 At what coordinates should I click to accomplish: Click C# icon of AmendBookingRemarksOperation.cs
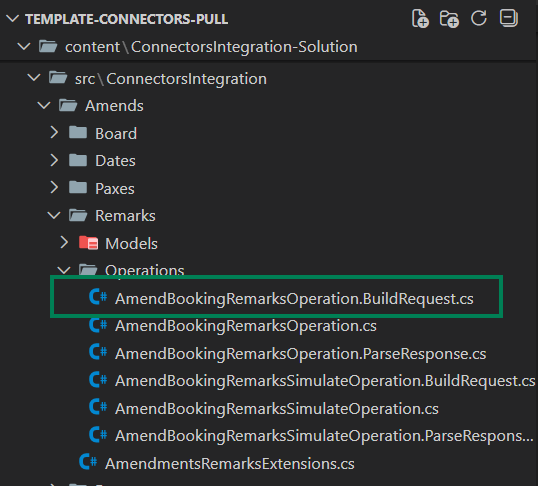98,325
